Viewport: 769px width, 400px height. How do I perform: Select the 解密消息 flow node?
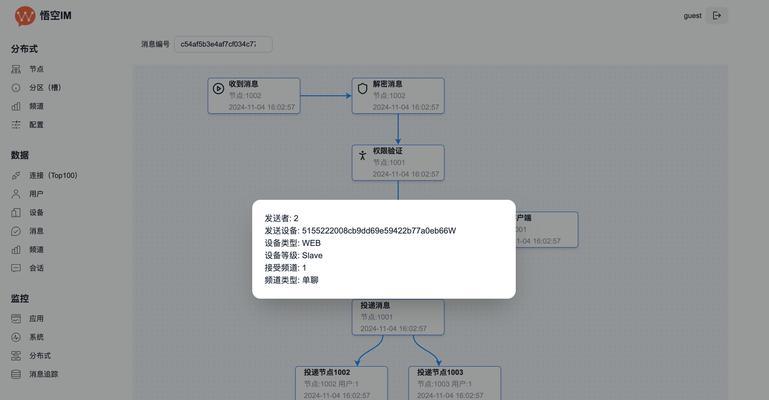click(x=398, y=96)
